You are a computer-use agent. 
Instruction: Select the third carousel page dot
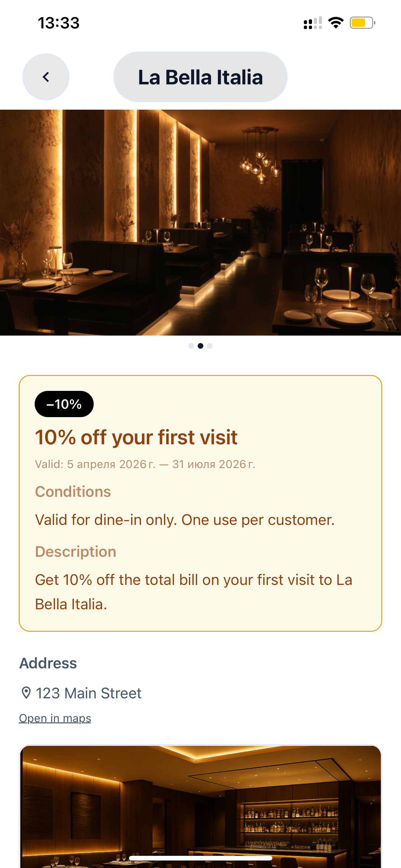pyautogui.click(x=210, y=346)
